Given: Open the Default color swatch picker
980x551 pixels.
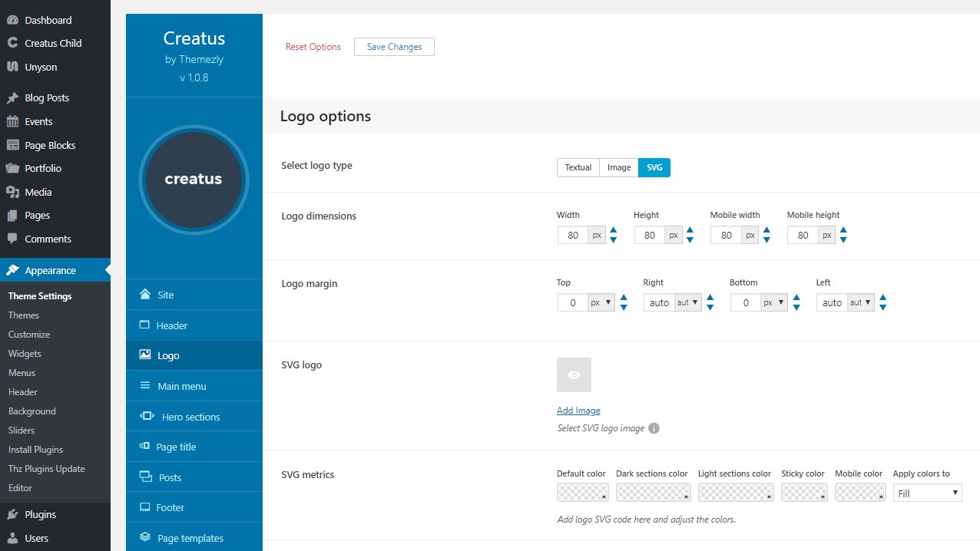Looking at the screenshot, I should (x=582, y=493).
